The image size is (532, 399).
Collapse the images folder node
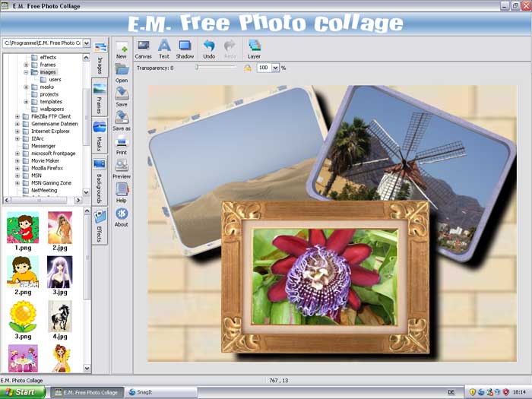pos(26,72)
